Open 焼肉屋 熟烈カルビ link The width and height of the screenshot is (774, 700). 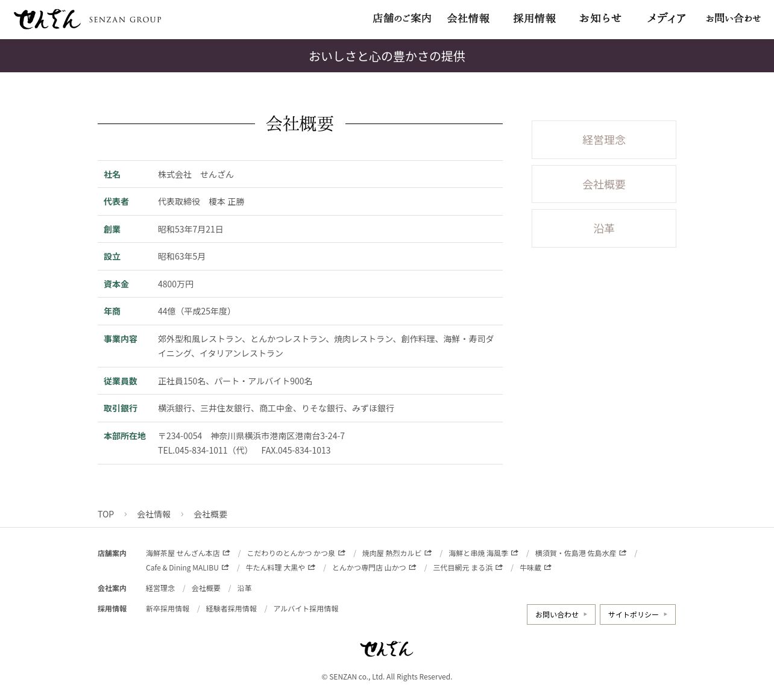(x=391, y=553)
